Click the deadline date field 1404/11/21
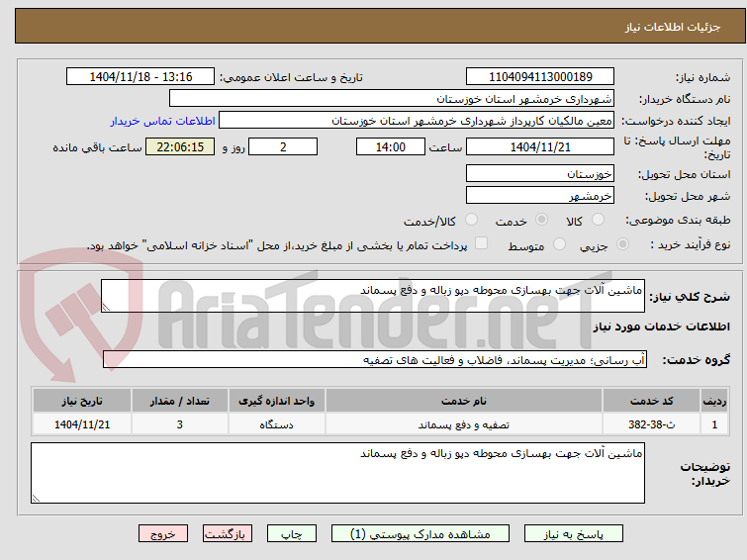 tap(540, 146)
